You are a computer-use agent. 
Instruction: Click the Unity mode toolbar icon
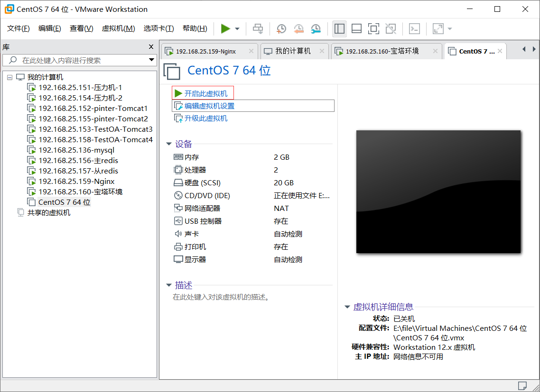pos(391,28)
